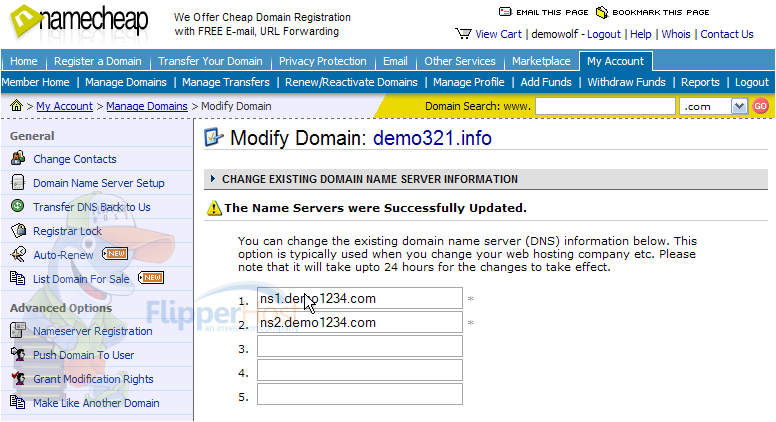
Task: Click Logout in the submenu bar
Action: coord(752,82)
